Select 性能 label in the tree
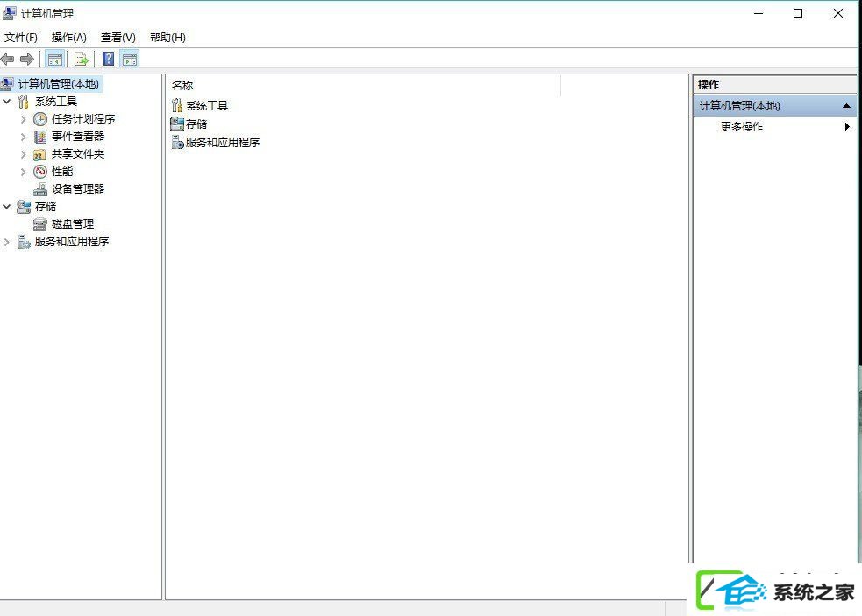The image size is (862, 616). (x=62, y=172)
